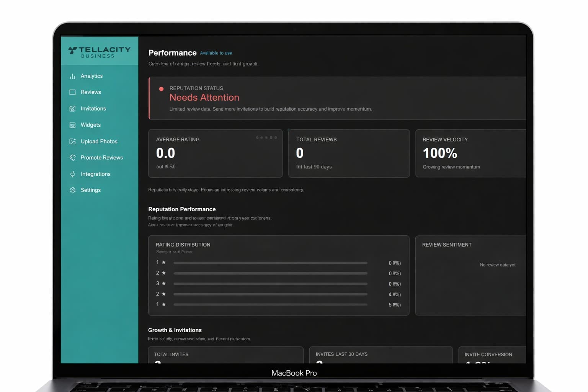Open the Settings menu label
Screen dimensions: 588x392
90,190
